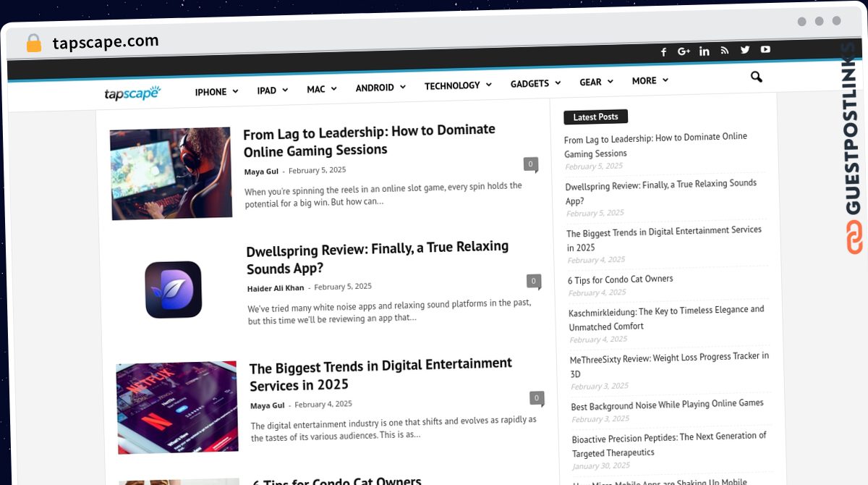This screenshot has height=485, width=868.
Task: Click 'February 5, 2025' date on gaming article
Action: (317, 170)
